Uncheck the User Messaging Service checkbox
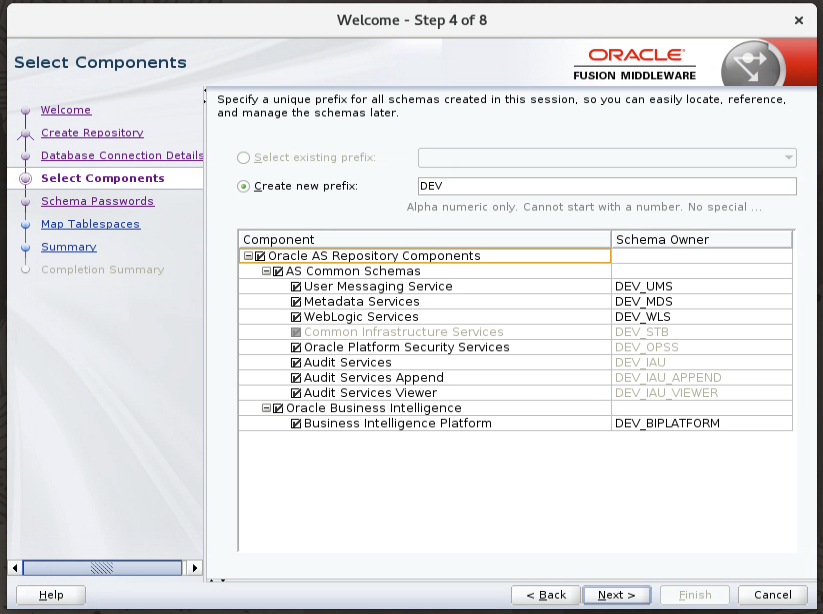Image resolution: width=823 pixels, height=614 pixels. (296, 287)
